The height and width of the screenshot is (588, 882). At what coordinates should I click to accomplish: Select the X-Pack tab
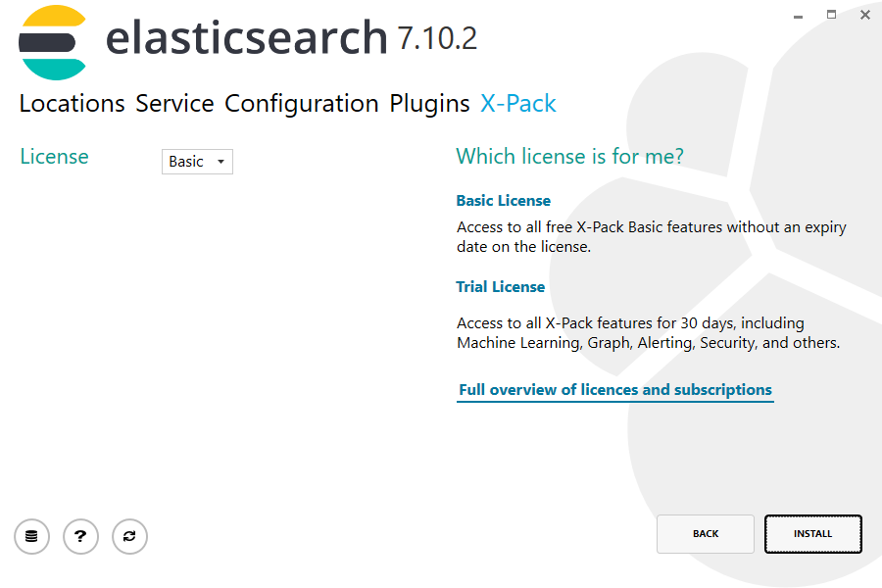[x=517, y=104]
